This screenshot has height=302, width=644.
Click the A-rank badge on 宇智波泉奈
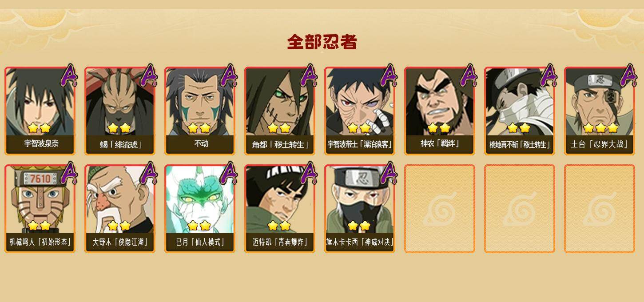(x=69, y=75)
